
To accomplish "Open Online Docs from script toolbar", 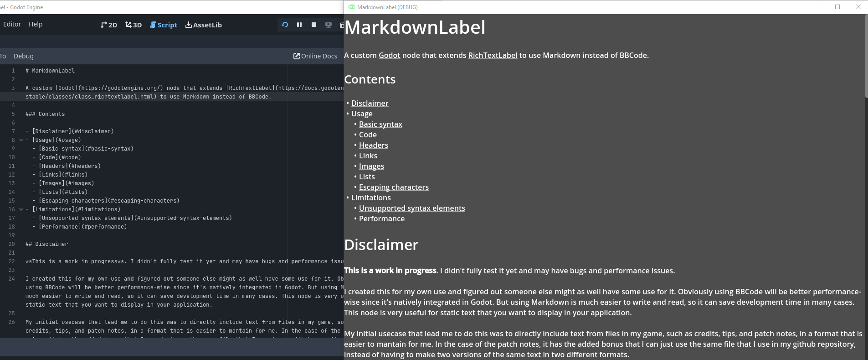I will [315, 56].
